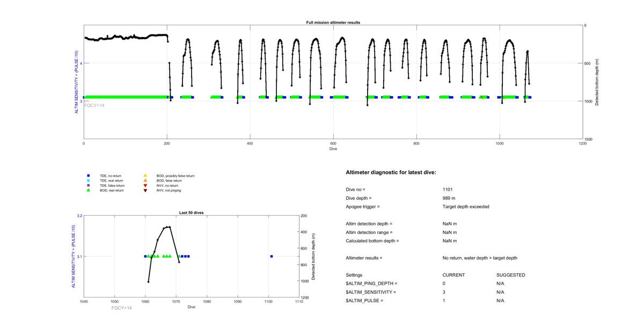Click the 'SUGGESTED' column header

tap(511, 275)
